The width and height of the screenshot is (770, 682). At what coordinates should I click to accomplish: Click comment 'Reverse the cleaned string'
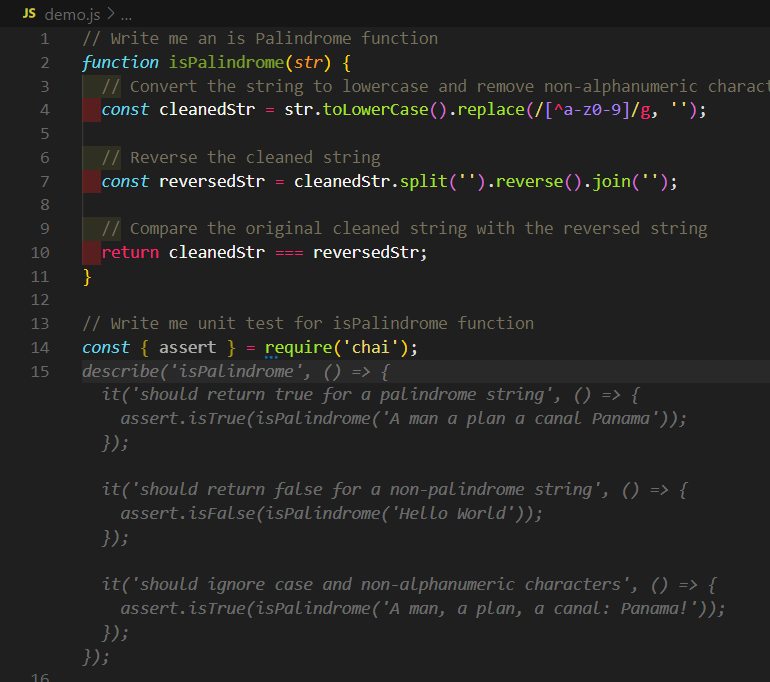coord(241,158)
